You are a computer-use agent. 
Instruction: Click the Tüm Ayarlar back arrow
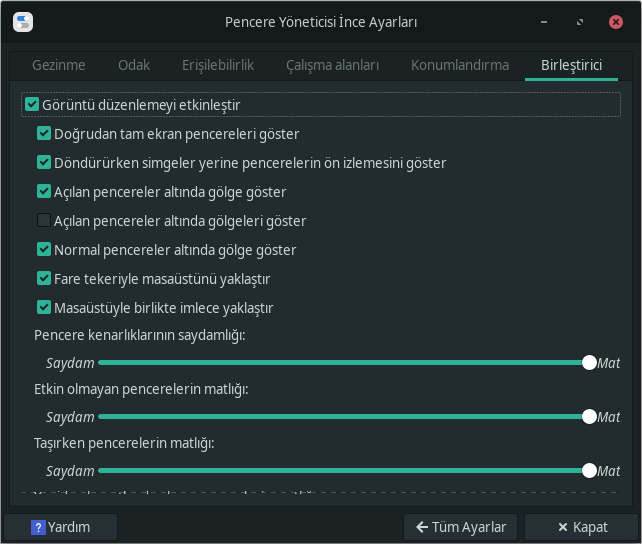tap(423, 527)
